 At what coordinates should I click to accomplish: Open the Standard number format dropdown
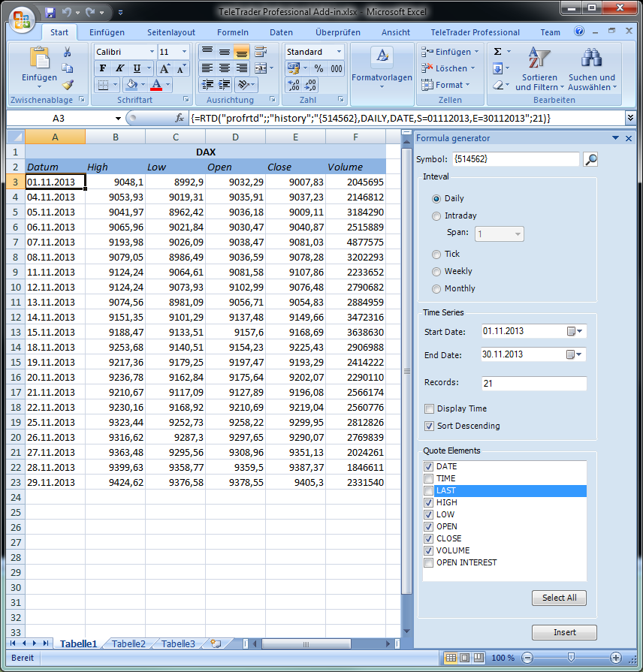339,52
